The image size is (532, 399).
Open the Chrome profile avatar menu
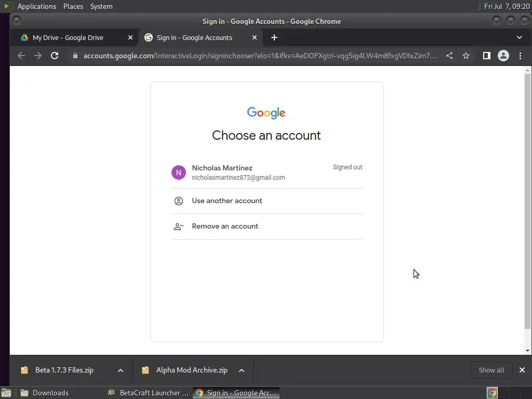503,56
